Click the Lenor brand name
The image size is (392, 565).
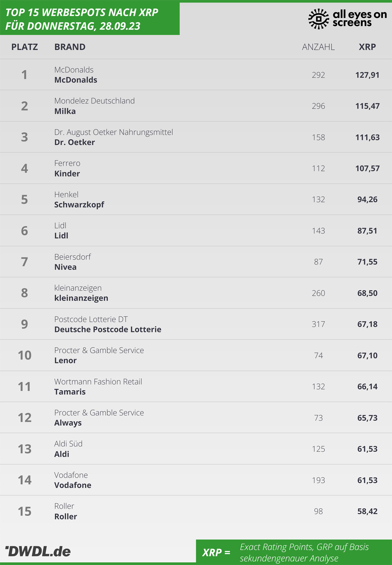65,361
